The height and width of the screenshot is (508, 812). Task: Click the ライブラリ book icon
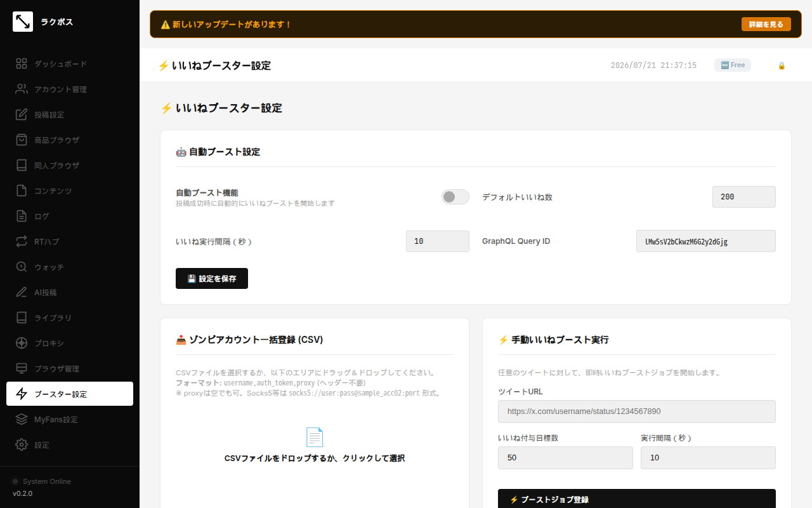pos(22,317)
